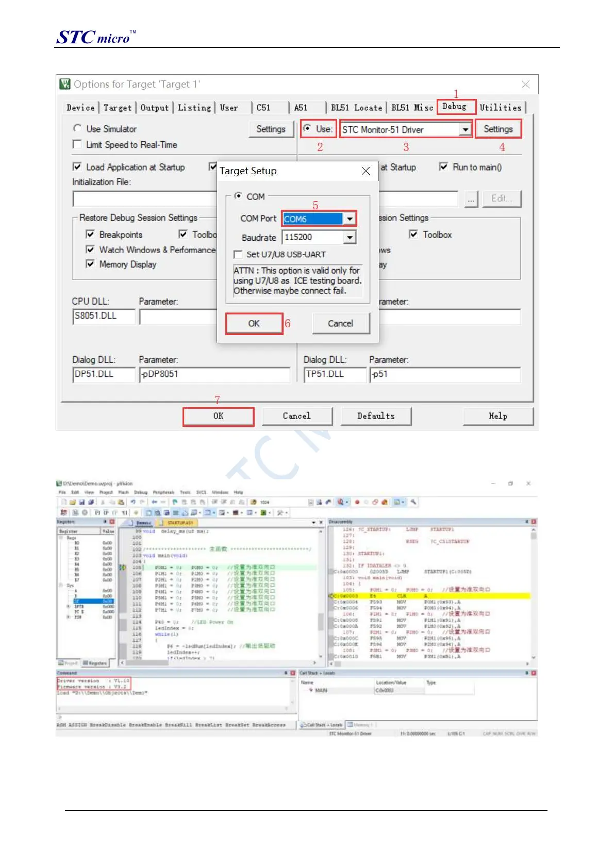The image size is (614, 868).
Task: Click the Save icon in µVision toolbar
Action: [x=82, y=502]
